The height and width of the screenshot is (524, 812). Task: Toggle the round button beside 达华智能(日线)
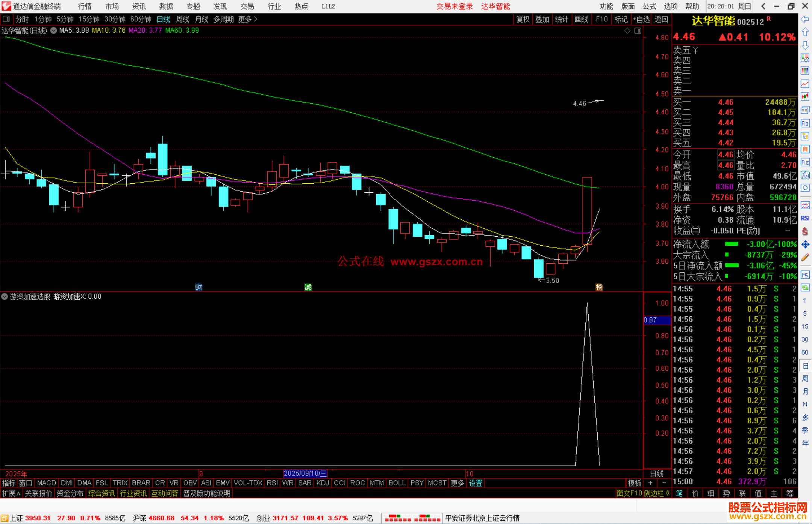point(54,30)
